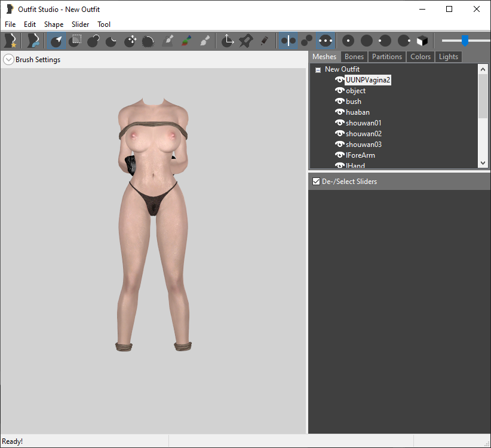Choose the Weight Paint brush
The image size is (491, 448).
[x=168, y=41]
